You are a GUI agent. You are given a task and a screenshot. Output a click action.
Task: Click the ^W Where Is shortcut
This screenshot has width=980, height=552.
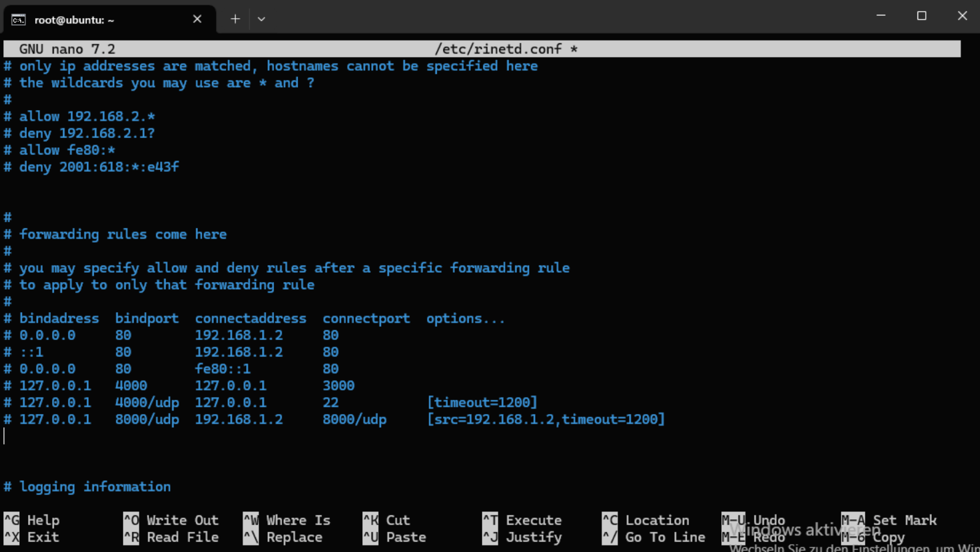point(287,520)
